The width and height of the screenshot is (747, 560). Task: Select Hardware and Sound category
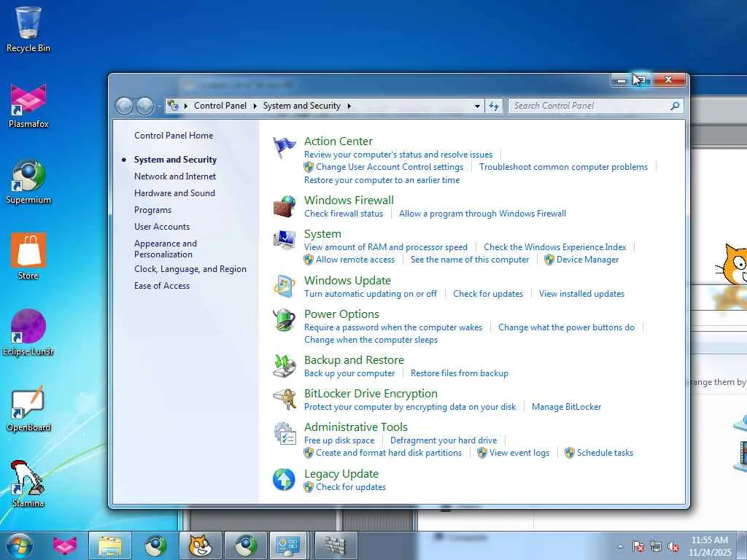[x=174, y=192]
